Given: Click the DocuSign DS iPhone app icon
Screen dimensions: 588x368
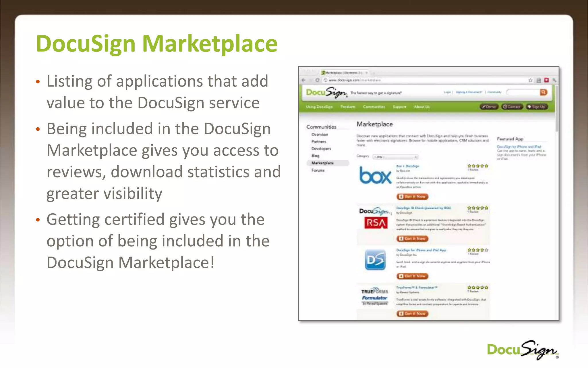Looking at the screenshot, I should (x=375, y=260).
